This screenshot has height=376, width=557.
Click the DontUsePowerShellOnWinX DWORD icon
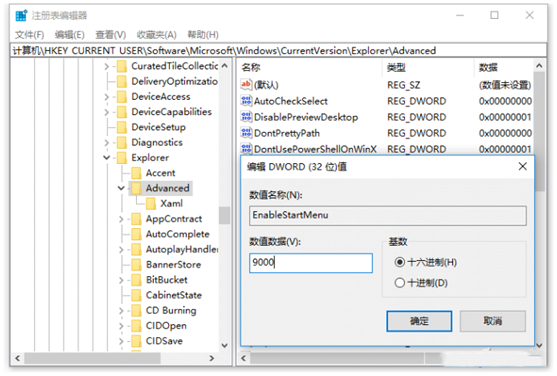246,149
